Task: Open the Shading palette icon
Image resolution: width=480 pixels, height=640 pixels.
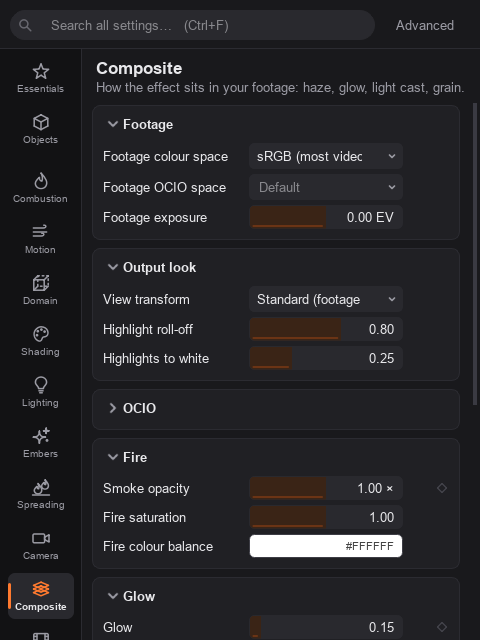Action: coord(41,334)
